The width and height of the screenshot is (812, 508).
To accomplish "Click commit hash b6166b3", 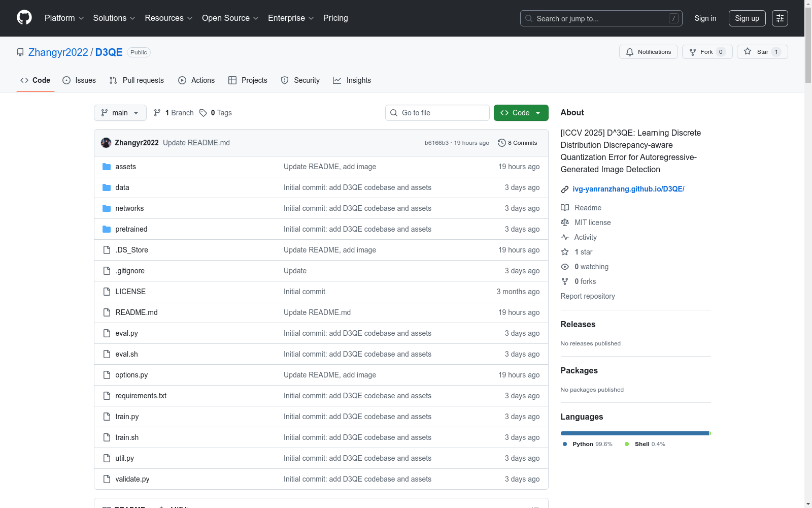I will 436,143.
